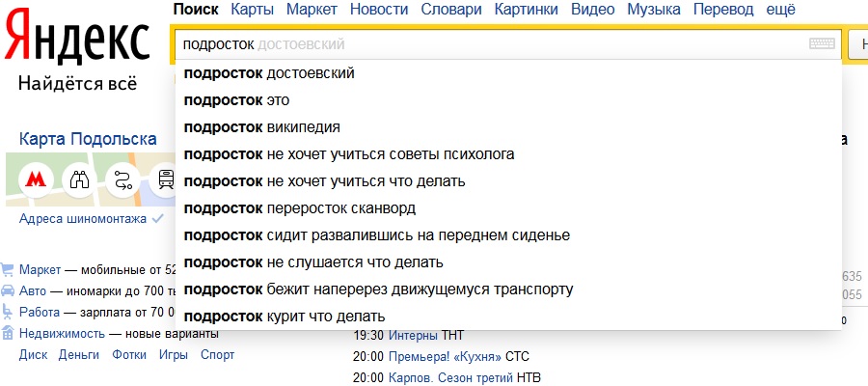868x386 pixels.
Task: Open the 'ещё' more services menu
Action: (x=779, y=10)
